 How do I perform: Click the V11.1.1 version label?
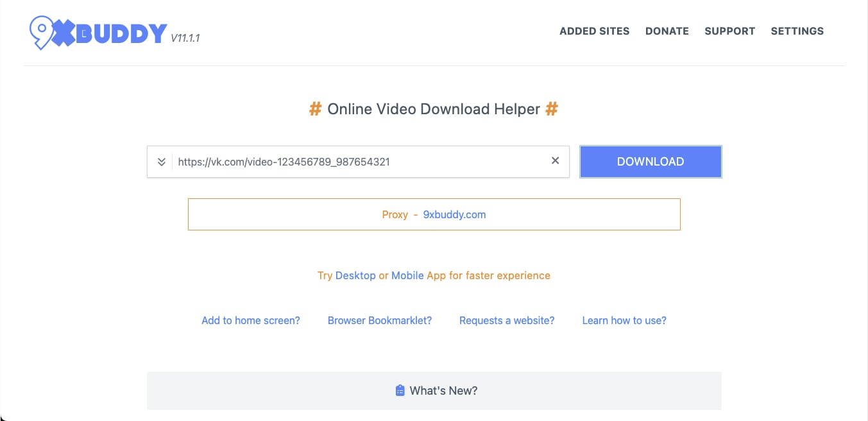tap(185, 39)
